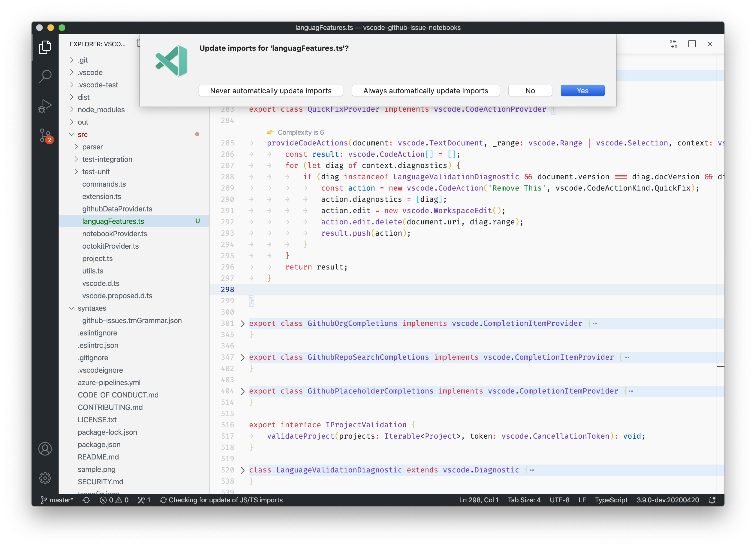Image resolution: width=756 pixels, height=548 pixels.
Task: Click Yes to update imports
Action: [582, 90]
